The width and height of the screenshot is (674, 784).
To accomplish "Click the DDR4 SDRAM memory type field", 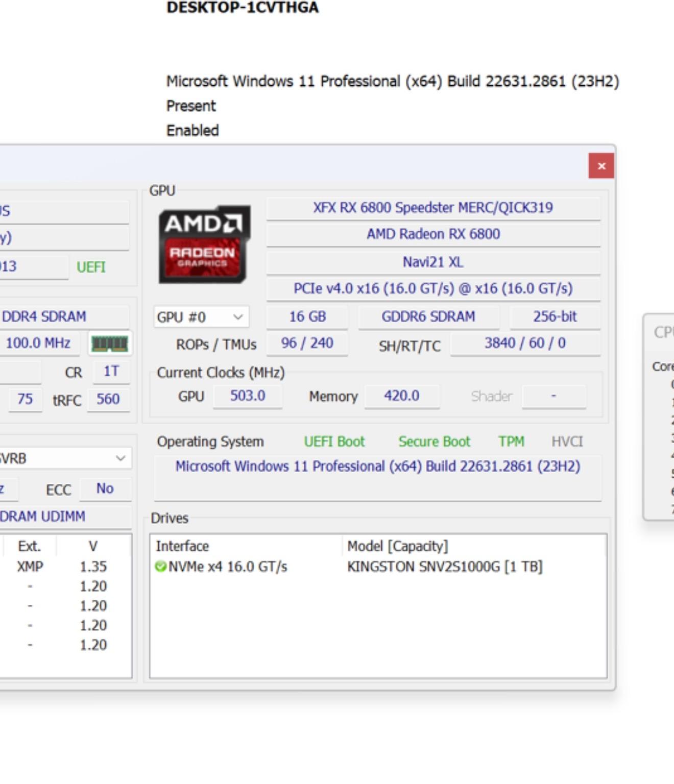I will (x=64, y=317).
